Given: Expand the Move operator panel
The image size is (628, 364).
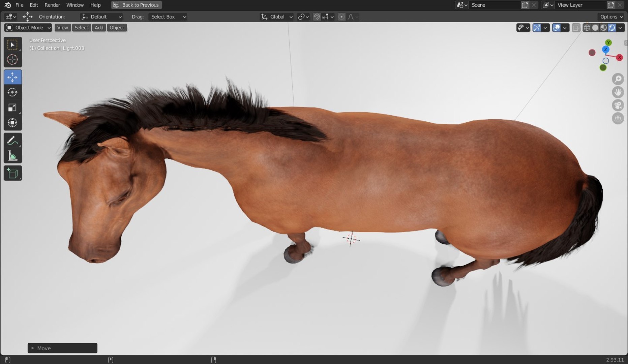Looking at the screenshot, I should [62, 348].
